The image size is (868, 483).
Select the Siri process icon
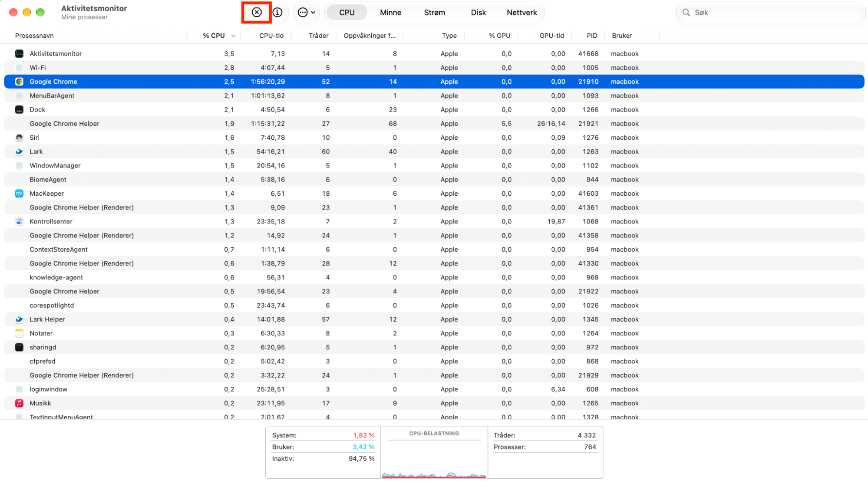coord(19,137)
